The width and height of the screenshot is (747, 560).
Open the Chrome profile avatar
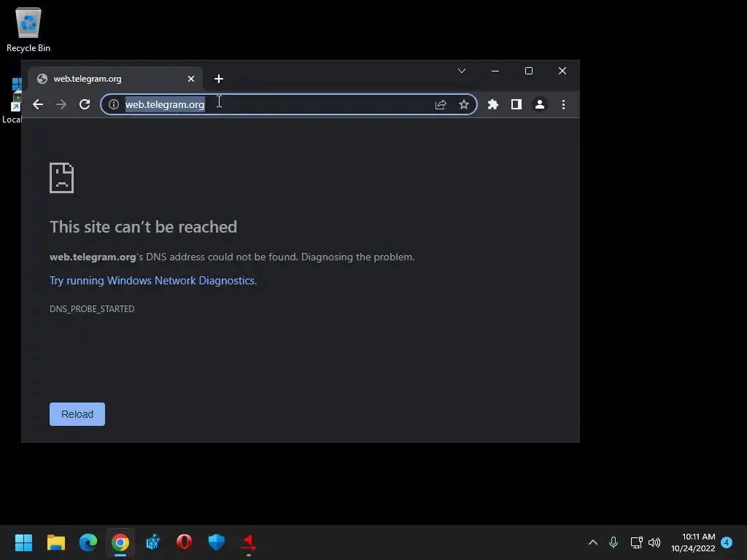[540, 104]
